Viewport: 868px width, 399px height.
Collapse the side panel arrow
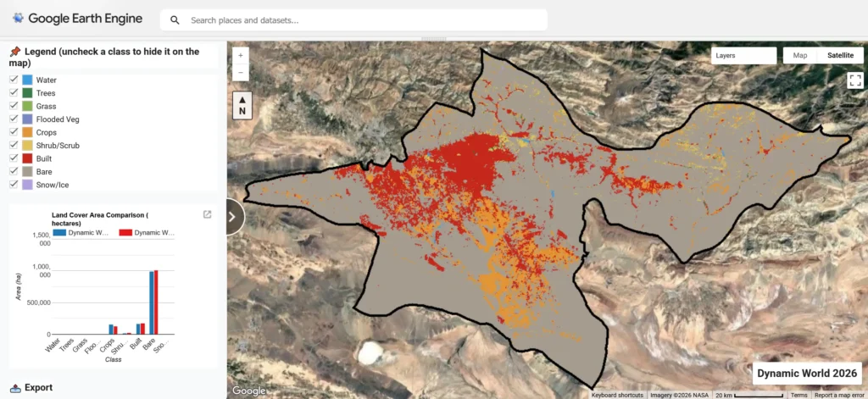pos(233,217)
